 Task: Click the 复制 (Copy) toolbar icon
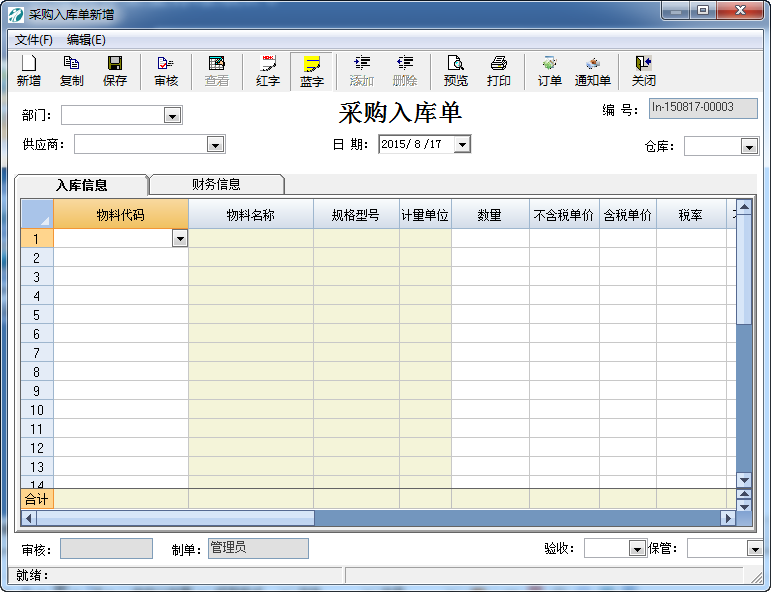pos(71,71)
